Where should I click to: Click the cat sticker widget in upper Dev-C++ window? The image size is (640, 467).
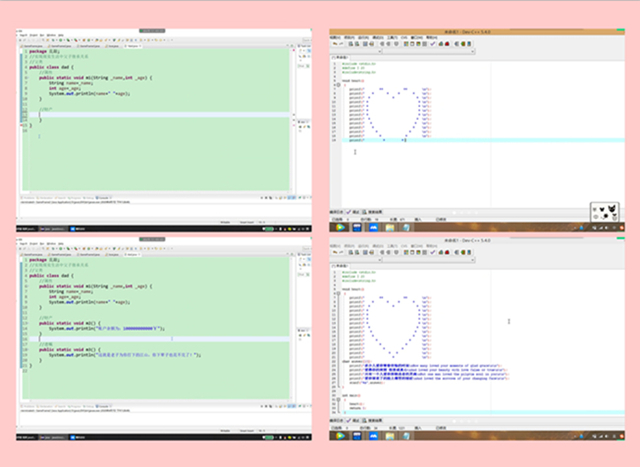[x=605, y=211]
